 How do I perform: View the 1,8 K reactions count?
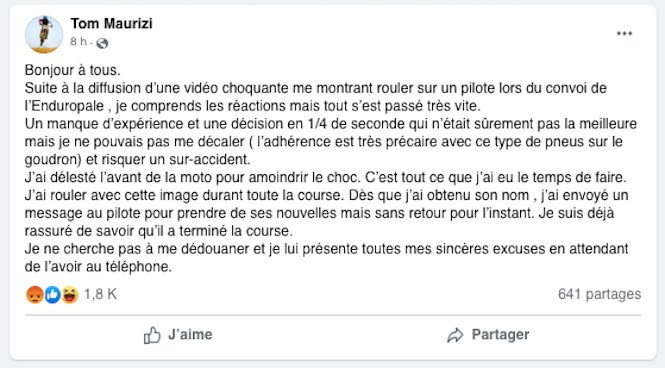(x=100, y=294)
